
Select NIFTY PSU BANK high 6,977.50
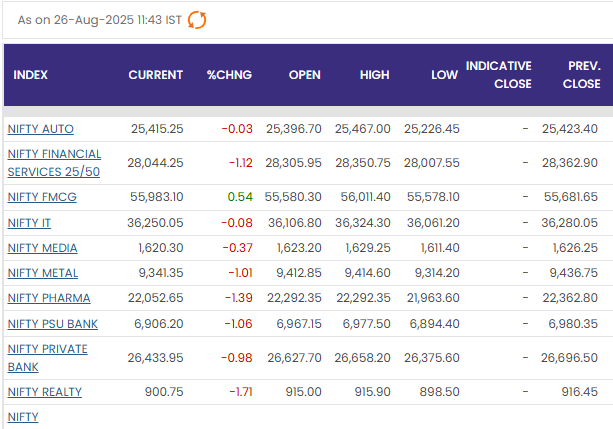(367, 324)
